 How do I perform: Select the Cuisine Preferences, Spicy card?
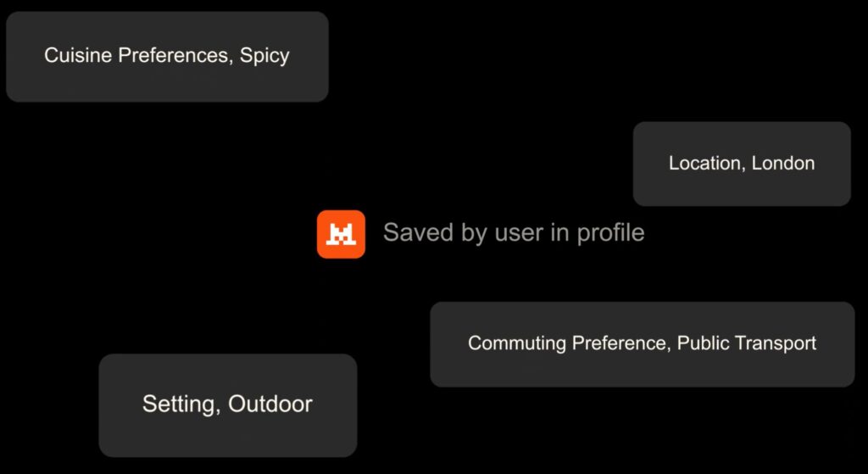167,57
